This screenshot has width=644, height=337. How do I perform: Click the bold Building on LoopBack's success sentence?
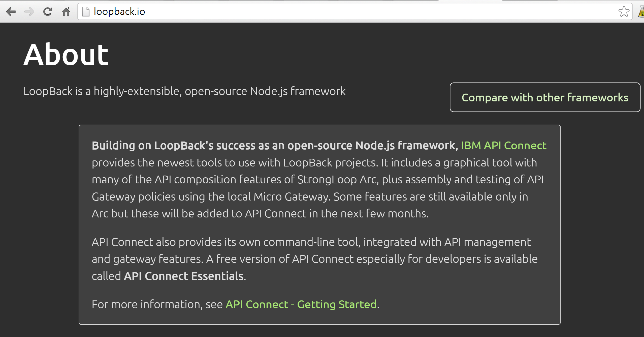click(275, 146)
